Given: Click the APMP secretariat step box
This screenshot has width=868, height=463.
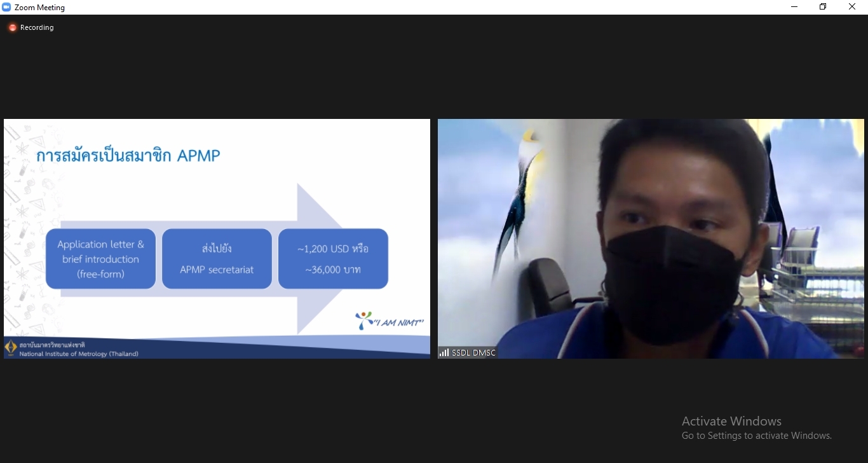Looking at the screenshot, I should point(217,259).
